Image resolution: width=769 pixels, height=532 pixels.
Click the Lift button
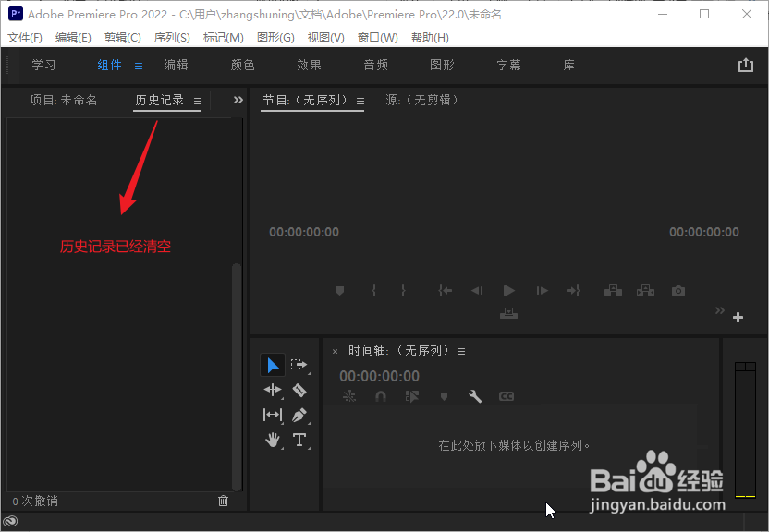point(613,291)
